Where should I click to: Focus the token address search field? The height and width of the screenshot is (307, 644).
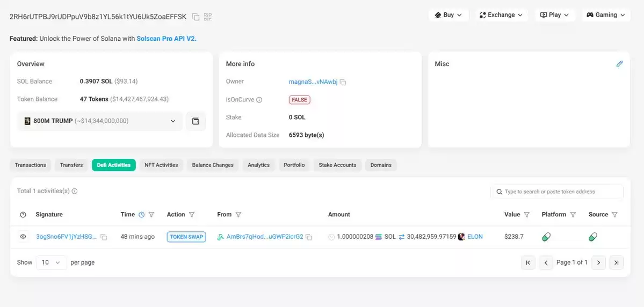557,192
